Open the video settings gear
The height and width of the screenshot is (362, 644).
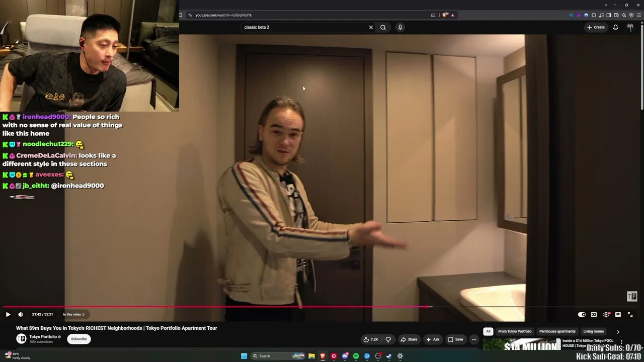606,314
